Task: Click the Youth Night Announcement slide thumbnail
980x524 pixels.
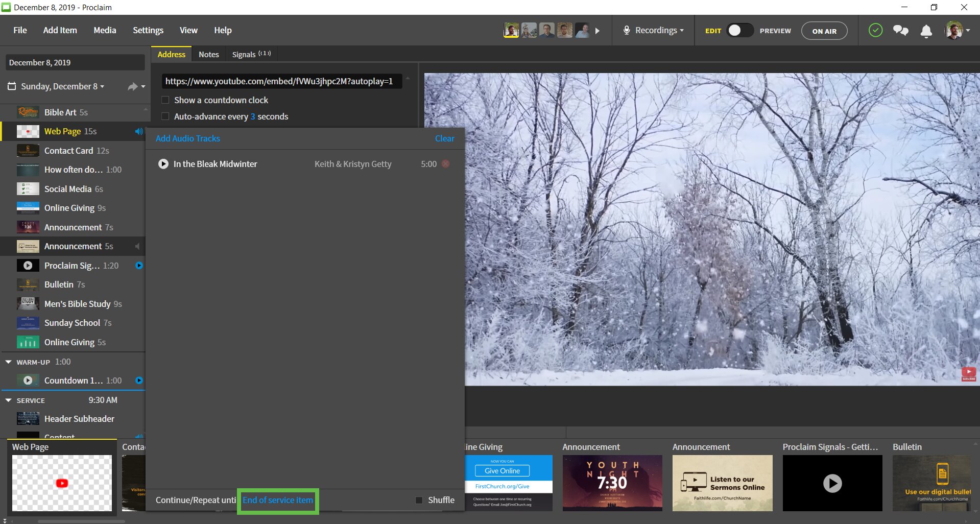Action: 612,483
